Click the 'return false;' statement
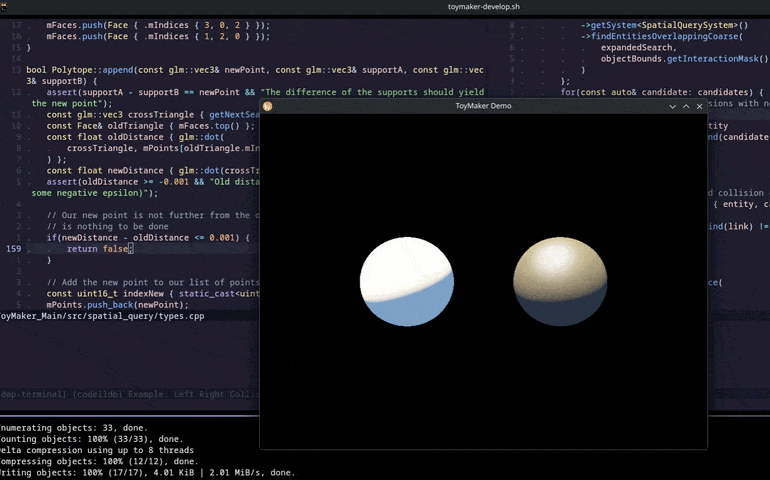The image size is (770, 480). (x=100, y=249)
